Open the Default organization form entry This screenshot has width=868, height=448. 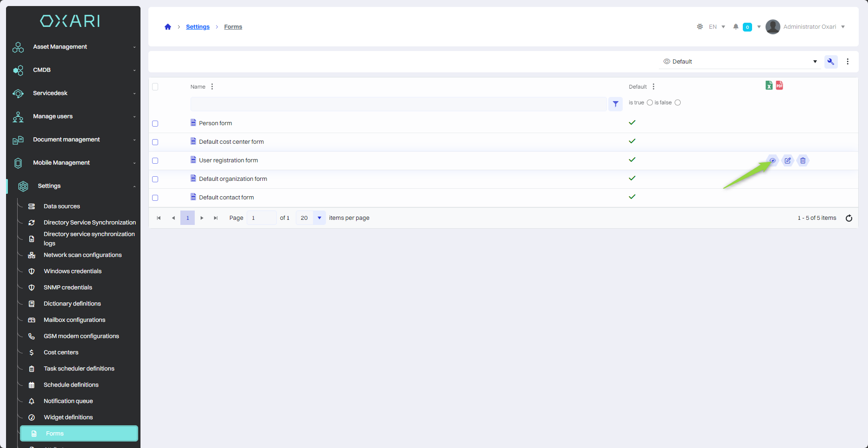pyautogui.click(x=233, y=179)
